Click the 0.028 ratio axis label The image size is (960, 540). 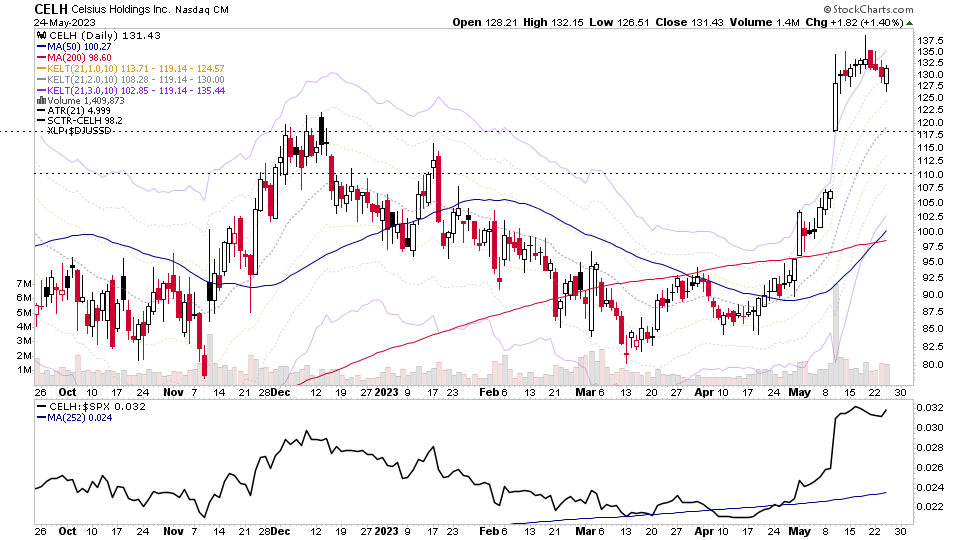pyautogui.click(x=930, y=448)
